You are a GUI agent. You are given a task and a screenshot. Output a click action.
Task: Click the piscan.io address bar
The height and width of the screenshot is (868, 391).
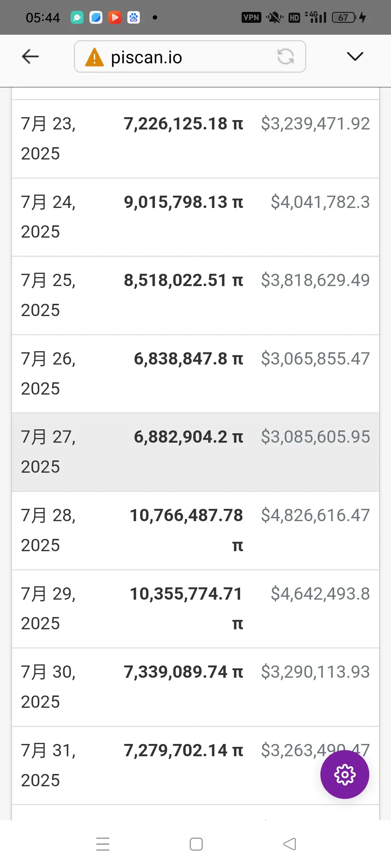(190, 56)
